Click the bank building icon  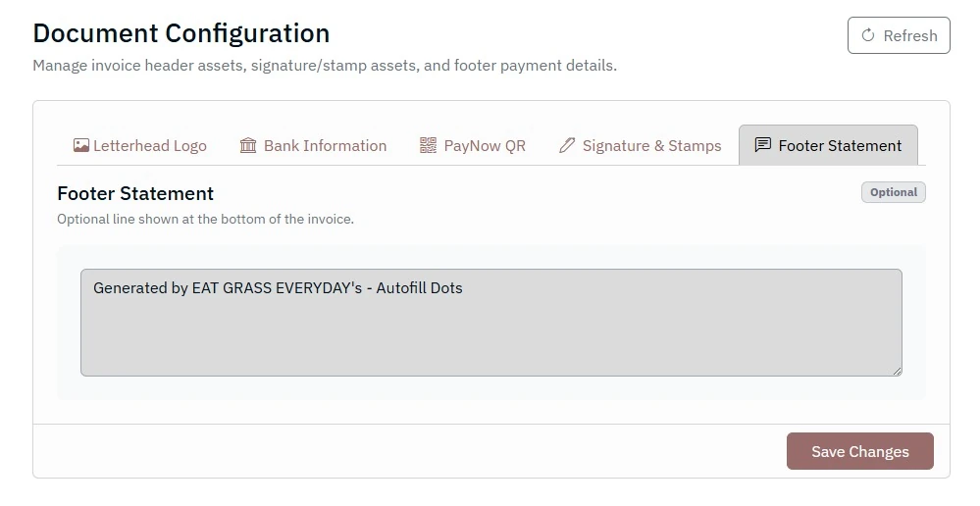(x=248, y=145)
